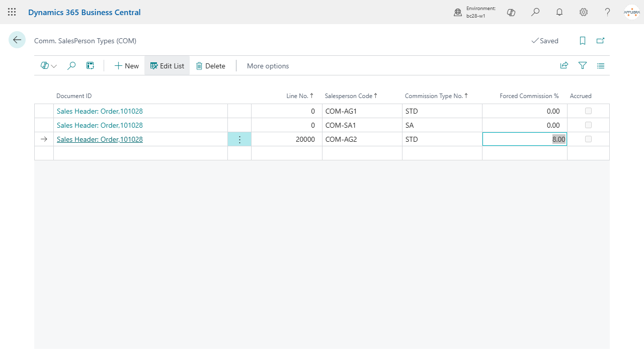Image resolution: width=644 pixels, height=362 pixels.
Task: Select the Salesperson Code cell COM-SA1
Action: 362,125
